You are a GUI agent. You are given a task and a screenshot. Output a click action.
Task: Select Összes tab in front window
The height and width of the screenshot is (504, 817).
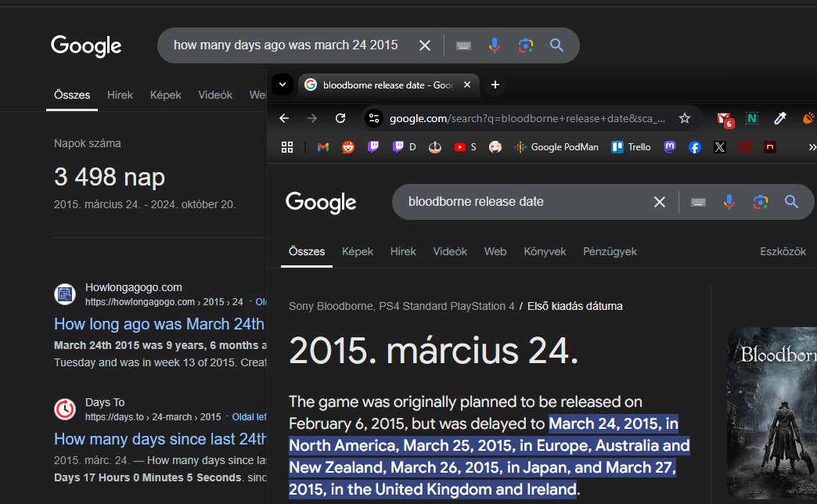tap(307, 251)
